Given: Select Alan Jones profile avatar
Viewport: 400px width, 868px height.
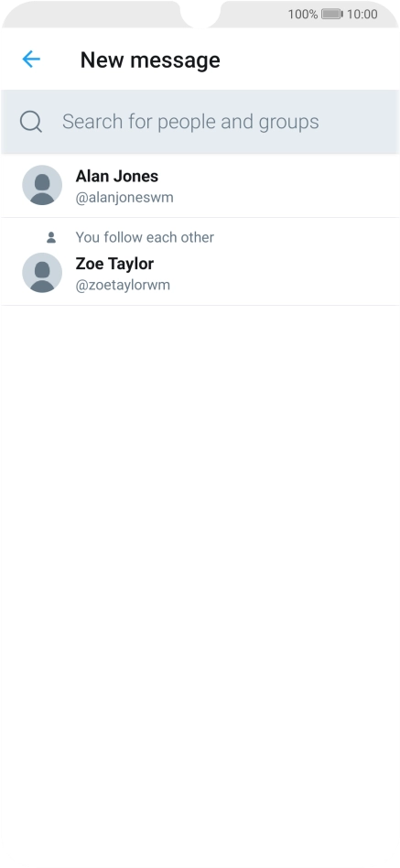Looking at the screenshot, I should click(x=42, y=185).
